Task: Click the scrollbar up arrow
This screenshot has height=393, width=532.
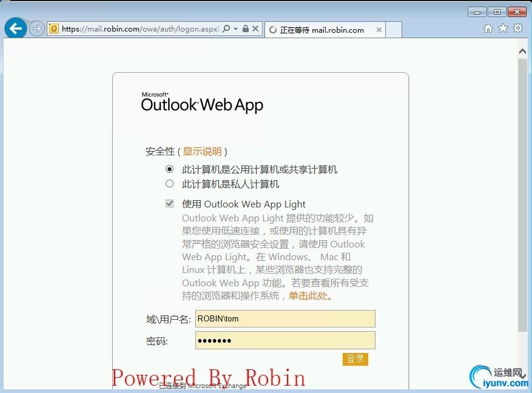Action: (522, 52)
